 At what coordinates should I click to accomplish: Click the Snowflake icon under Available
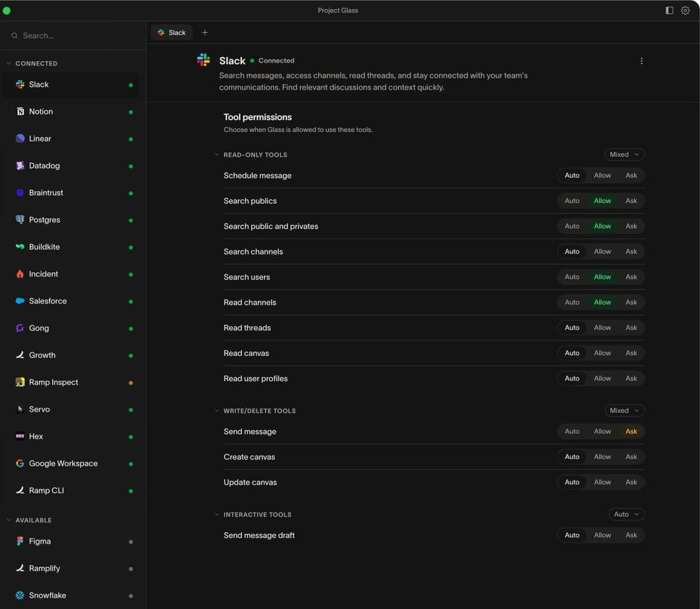click(20, 596)
